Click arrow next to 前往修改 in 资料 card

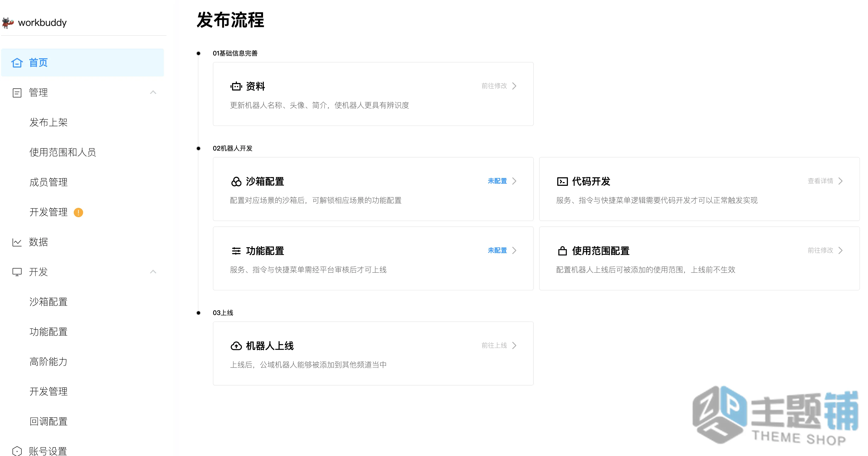point(514,86)
